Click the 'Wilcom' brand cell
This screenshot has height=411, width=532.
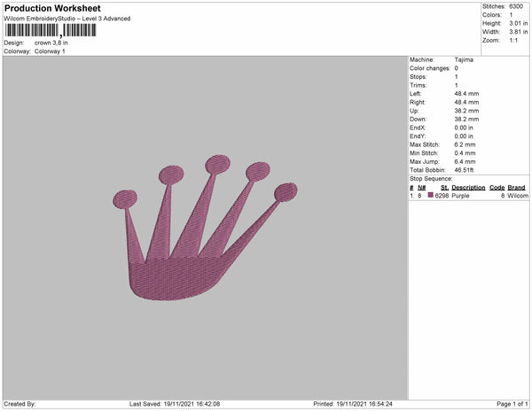[518, 196]
